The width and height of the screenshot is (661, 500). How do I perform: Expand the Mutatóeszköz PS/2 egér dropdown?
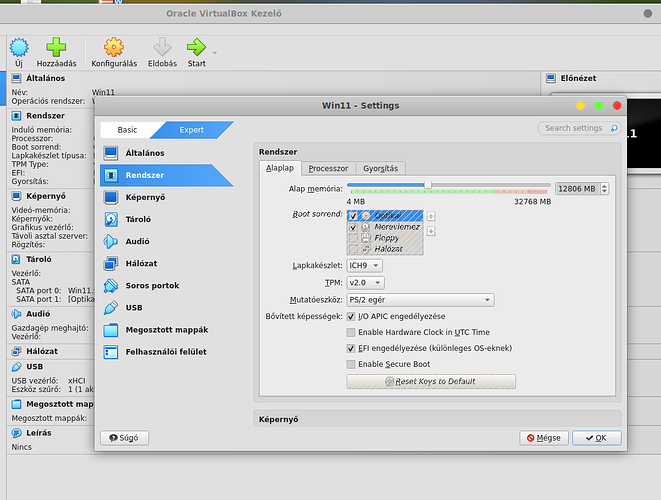click(420, 299)
